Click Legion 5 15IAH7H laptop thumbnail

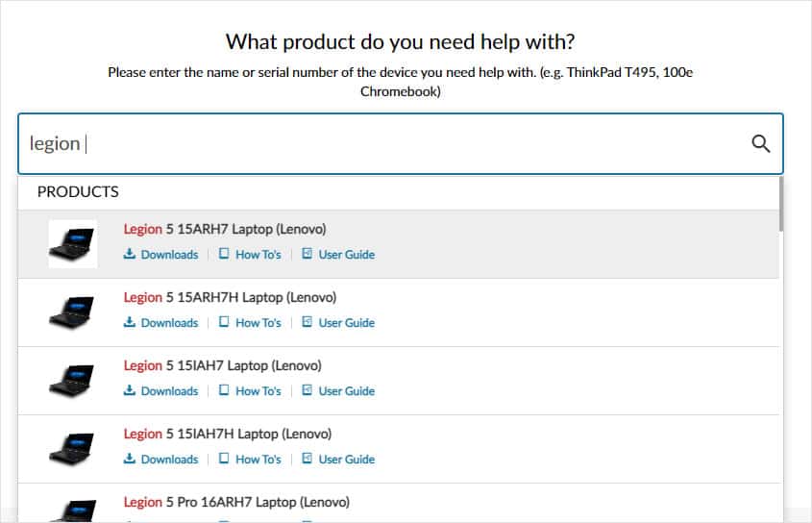[72, 449]
